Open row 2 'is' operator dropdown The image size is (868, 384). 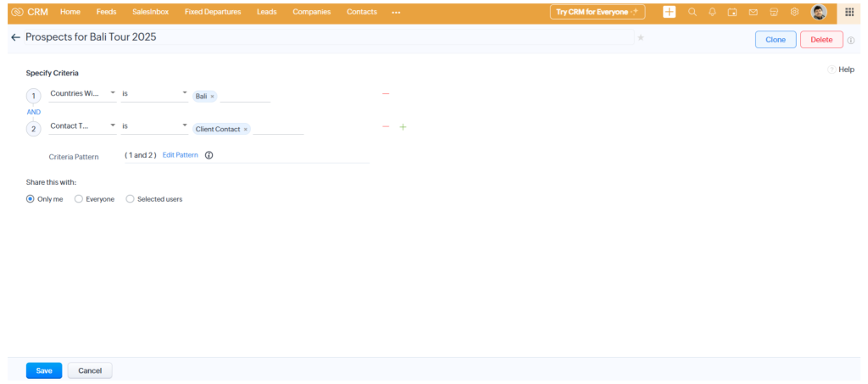tap(154, 126)
